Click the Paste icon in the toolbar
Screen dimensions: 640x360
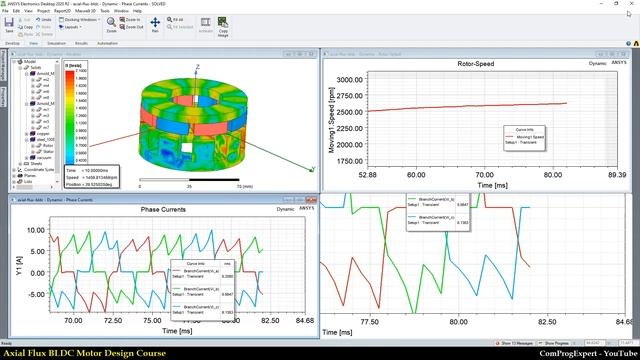pos(20,35)
